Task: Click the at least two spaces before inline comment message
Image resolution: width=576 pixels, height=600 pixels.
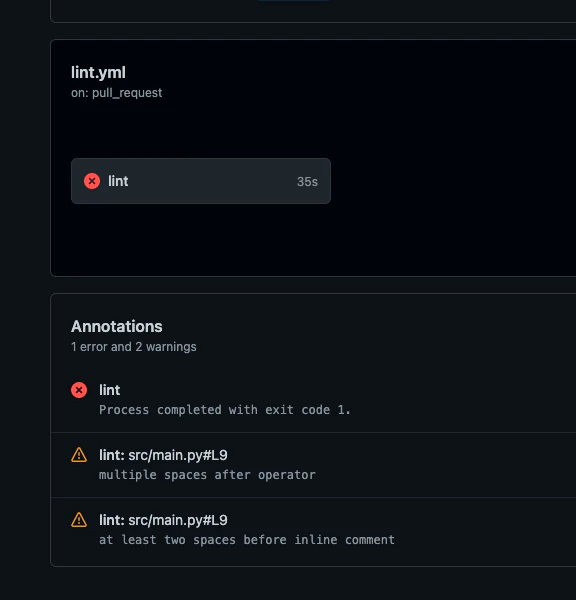Action: (247, 540)
